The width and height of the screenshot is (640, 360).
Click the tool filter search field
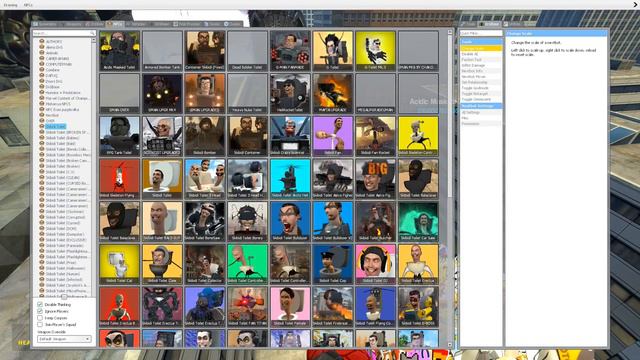point(481,33)
